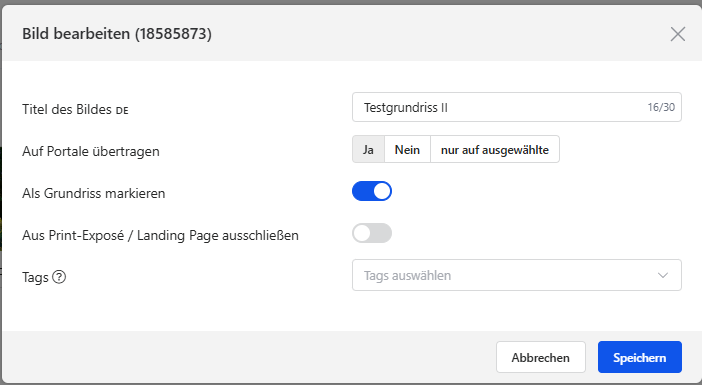Choose the nur auf ausgewählte option
The width and height of the screenshot is (702, 385).
pos(495,150)
